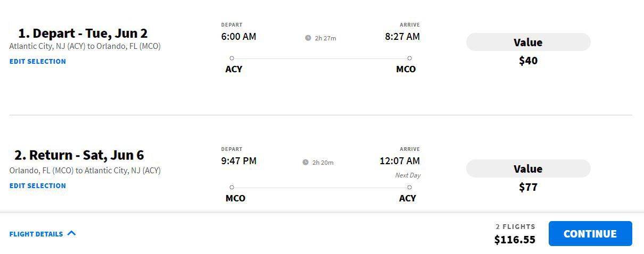Click the clock icon beside 2h 27m
Image resolution: width=644 pixels, height=254 pixels.
pyautogui.click(x=308, y=38)
